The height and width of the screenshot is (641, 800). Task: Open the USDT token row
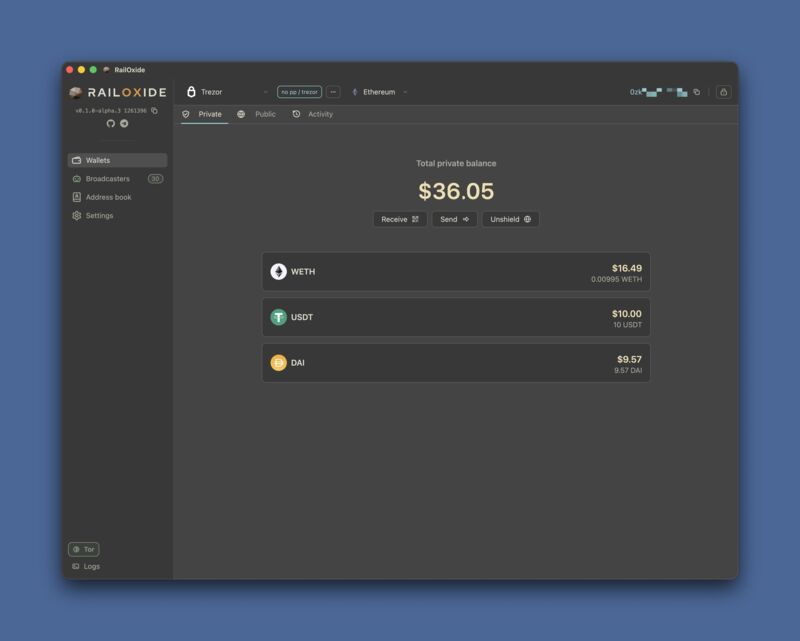pyautogui.click(x=456, y=317)
